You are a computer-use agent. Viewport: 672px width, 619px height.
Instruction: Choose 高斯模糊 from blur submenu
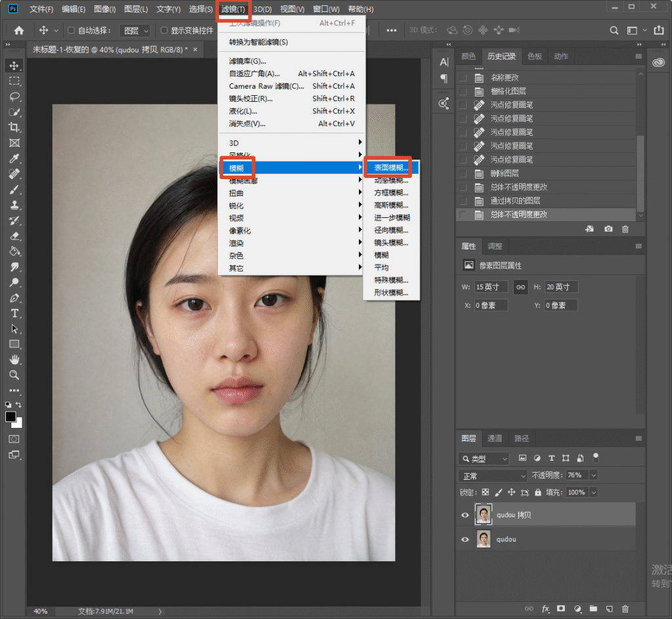(391, 205)
